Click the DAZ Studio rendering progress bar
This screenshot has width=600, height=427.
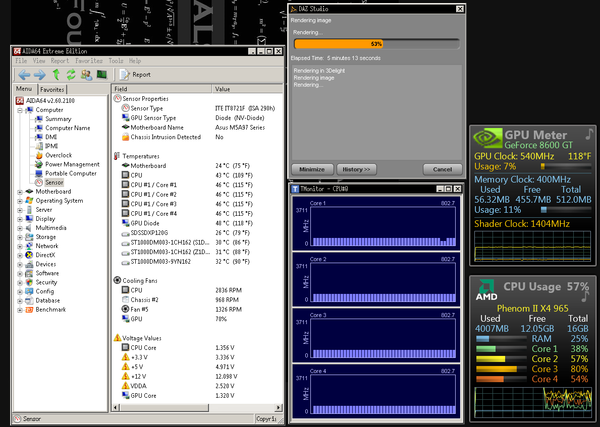pyautogui.click(x=377, y=44)
